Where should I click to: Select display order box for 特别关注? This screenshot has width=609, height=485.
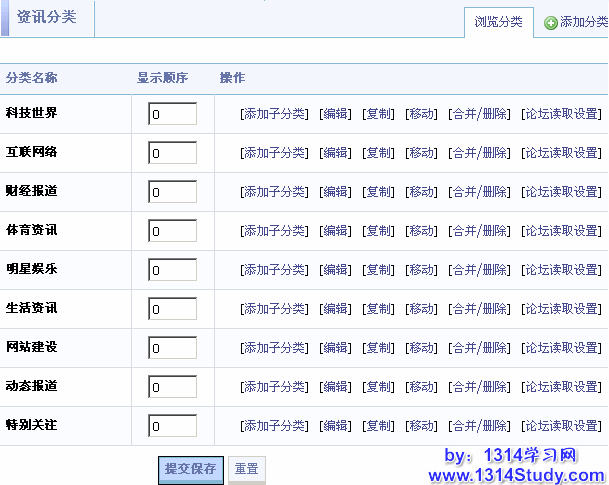[x=172, y=426]
